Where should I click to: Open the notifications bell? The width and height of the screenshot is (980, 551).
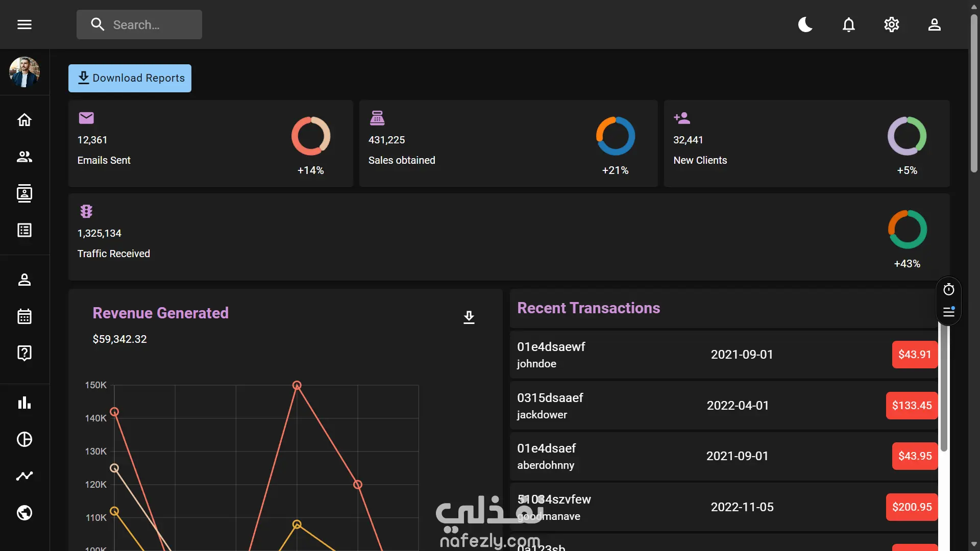point(848,24)
